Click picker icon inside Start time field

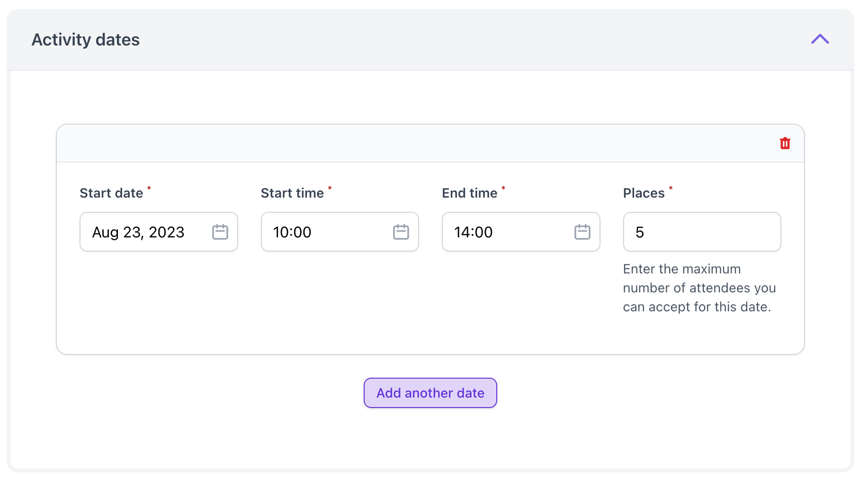coord(401,232)
